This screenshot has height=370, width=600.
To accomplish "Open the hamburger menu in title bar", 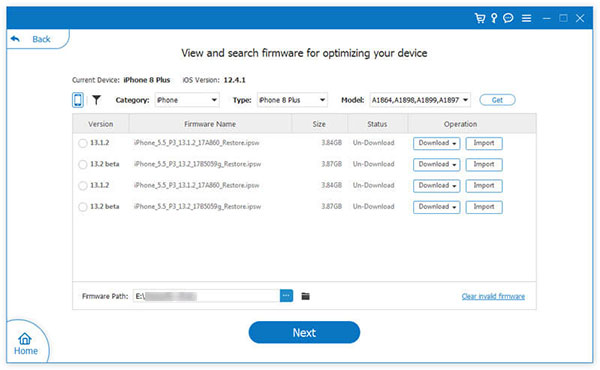I will click(x=527, y=18).
